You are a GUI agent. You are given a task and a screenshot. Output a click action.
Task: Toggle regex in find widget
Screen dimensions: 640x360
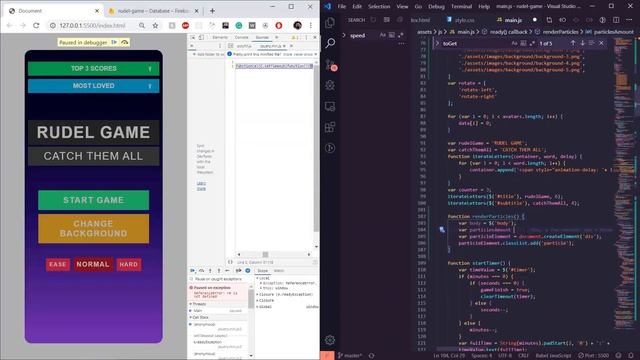coord(532,43)
